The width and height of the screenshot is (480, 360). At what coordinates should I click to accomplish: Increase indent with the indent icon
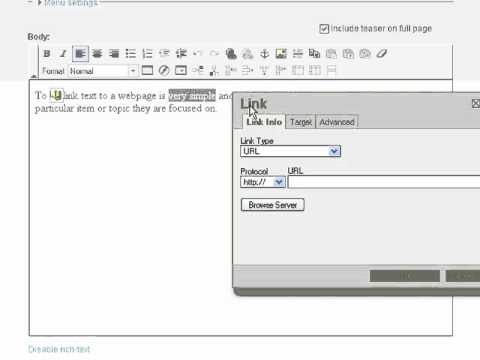pos(181,54)
